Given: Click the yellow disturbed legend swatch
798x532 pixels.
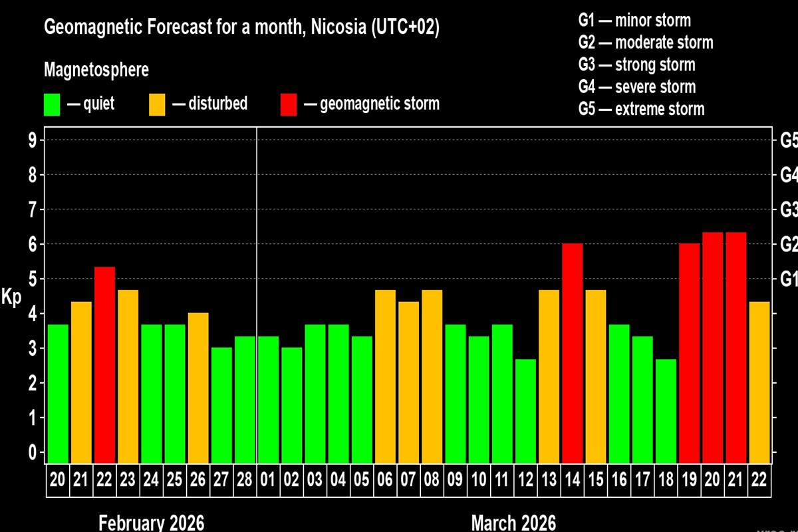Looking at the screenshot, I should point(156,104).
